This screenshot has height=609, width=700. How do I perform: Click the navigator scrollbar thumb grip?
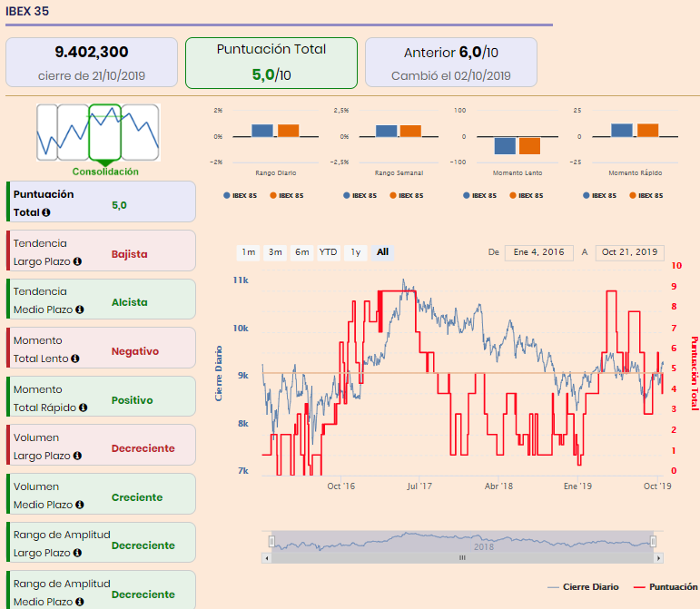tap(462, 557)
